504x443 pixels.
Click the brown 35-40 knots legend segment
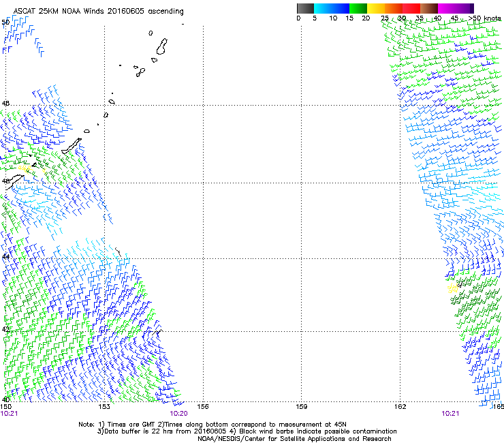pyautogui.click(x=429, y=8)
